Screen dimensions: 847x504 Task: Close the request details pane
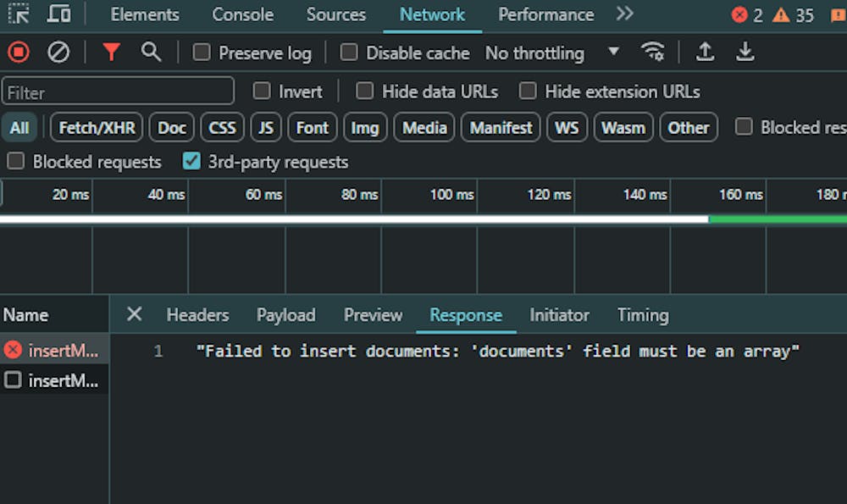[x=134, y=314]
